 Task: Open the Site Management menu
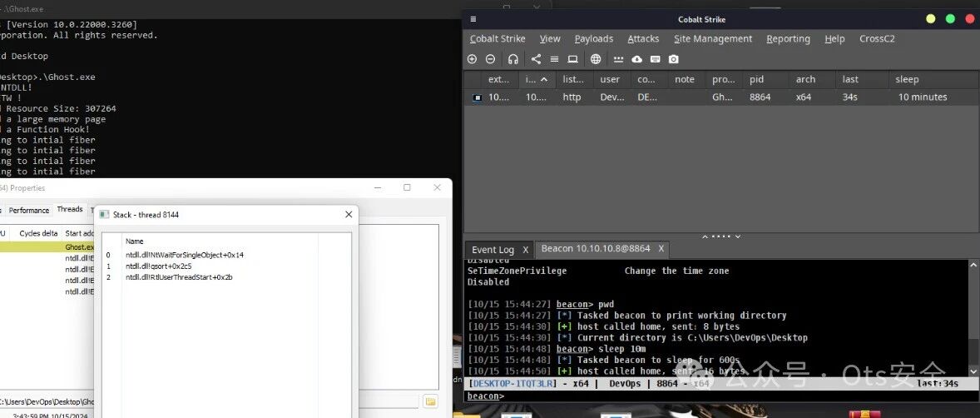[x=712, y=39]
